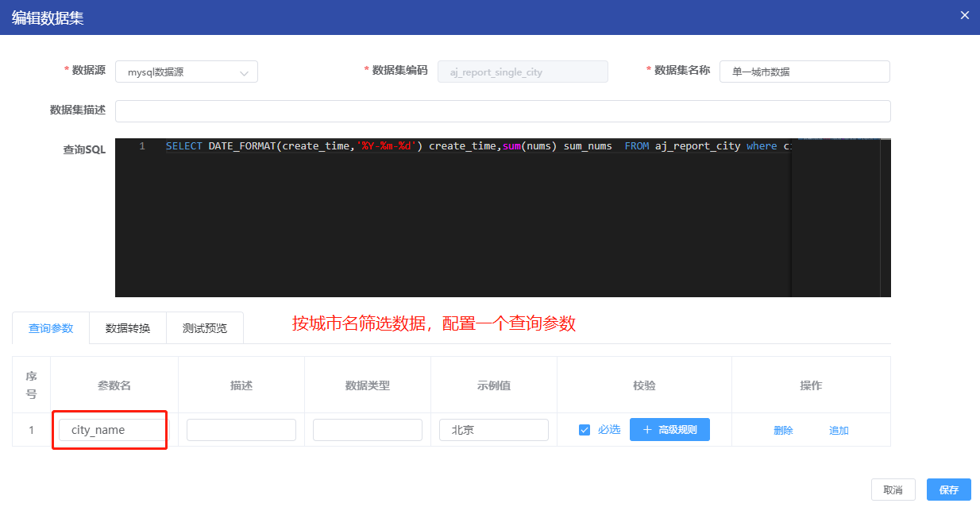Image resolution: width=980 pixels, height=511 pixels.
Task: Uncheck the 必选 checkbox
Action: tap(585, 430)
